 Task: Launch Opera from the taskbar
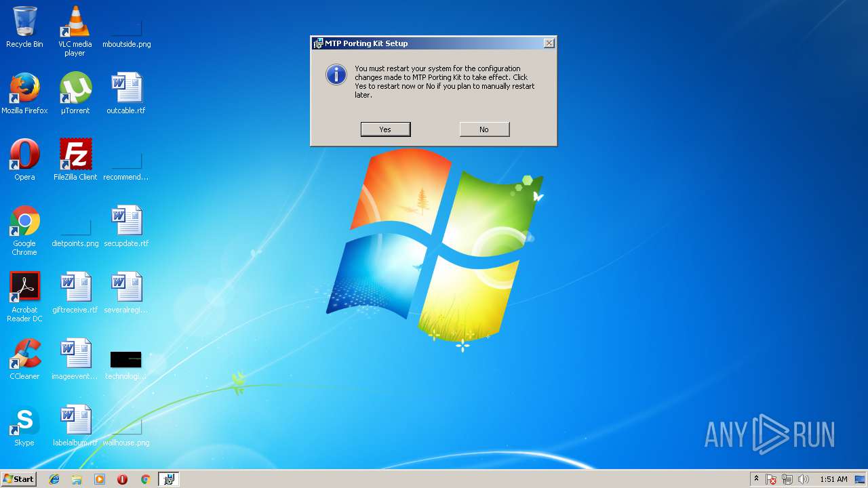click(x=122, y=479)
